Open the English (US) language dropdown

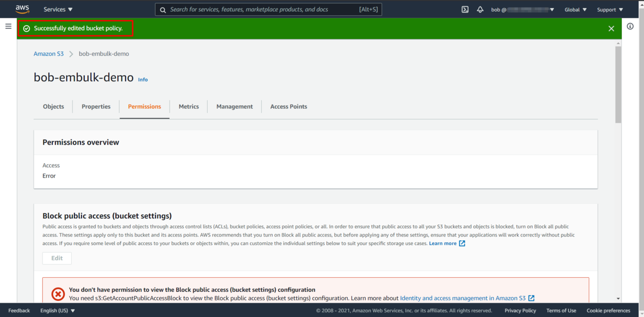pyautogui.click(x=58, y=311)
